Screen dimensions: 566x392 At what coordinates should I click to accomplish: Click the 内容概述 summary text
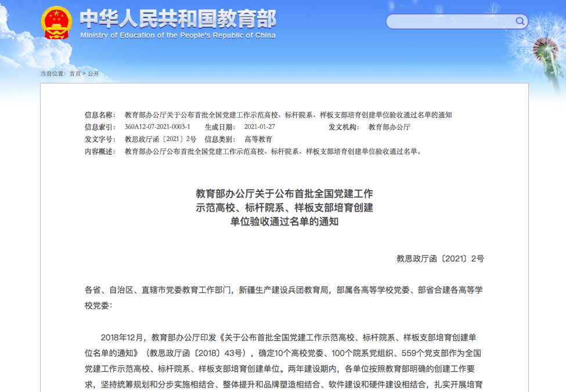pyautogui.click(x=273, y=151)
